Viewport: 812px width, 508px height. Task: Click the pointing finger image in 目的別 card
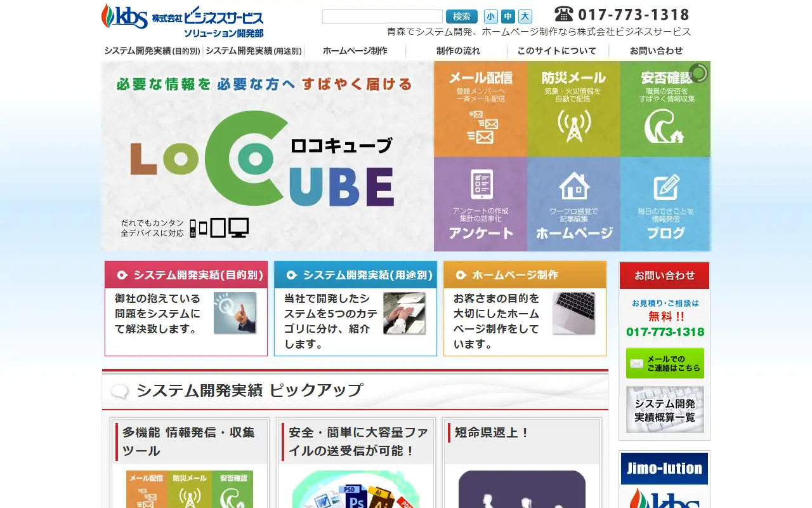point(235,313)
